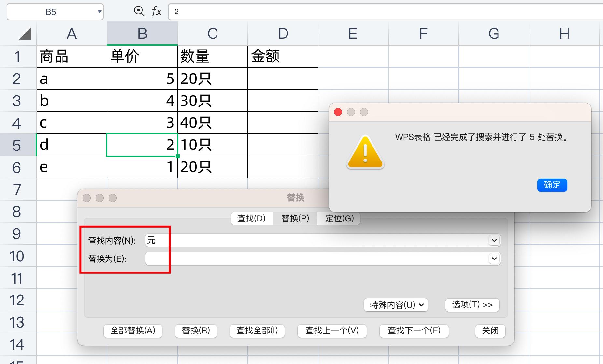Select the 替换(P) tab
Viewport: 603px width, 364px height.
point(295,218)
